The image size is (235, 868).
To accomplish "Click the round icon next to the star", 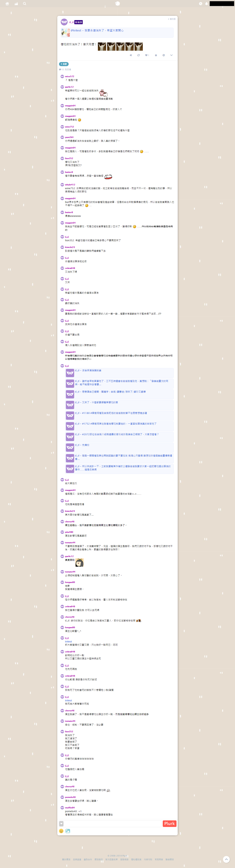I will [164, 55].
